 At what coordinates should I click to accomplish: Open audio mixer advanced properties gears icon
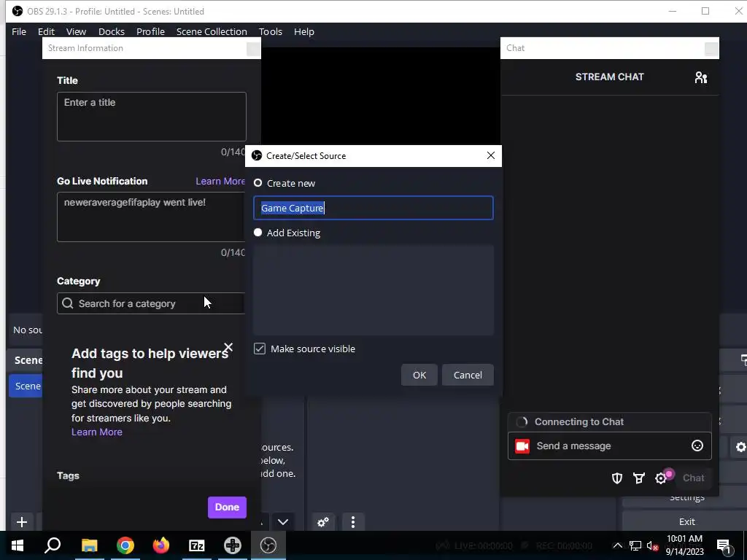(x=323, y=522)
